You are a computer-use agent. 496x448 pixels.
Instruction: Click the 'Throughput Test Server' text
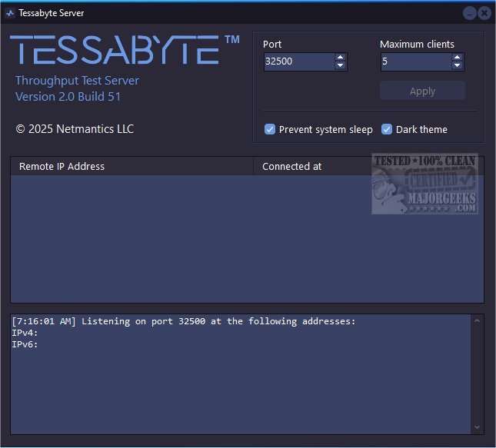77,81
